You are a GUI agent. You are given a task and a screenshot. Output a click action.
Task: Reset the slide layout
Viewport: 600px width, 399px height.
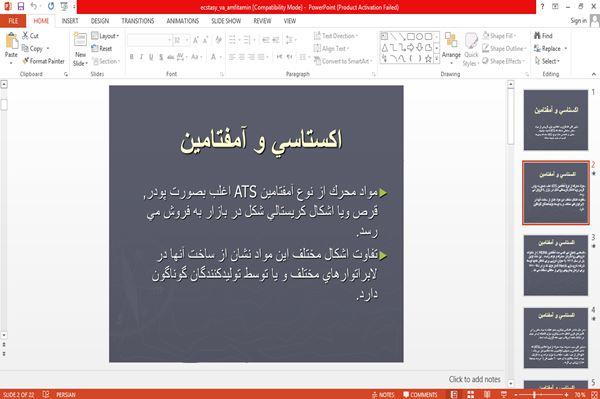pos(102,48)
